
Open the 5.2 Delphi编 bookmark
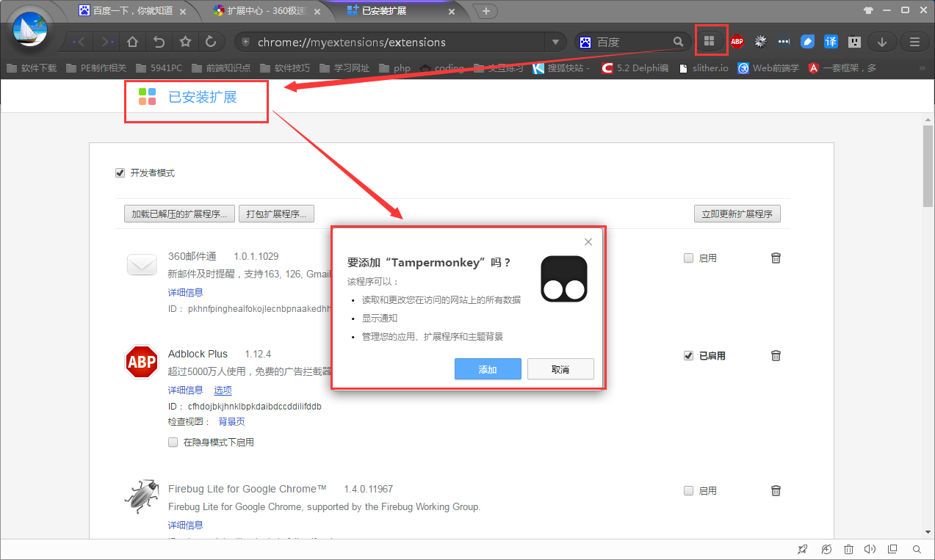click(635, 68)
